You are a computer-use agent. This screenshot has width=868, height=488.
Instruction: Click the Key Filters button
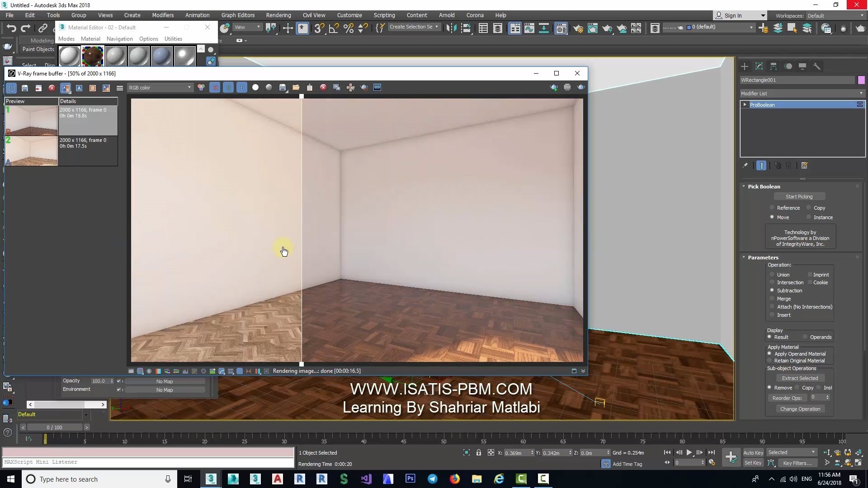coord(797,463)
